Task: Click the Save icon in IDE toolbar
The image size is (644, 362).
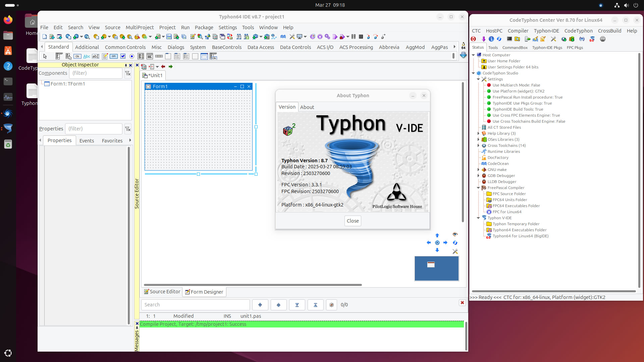Action: point(169,37)
